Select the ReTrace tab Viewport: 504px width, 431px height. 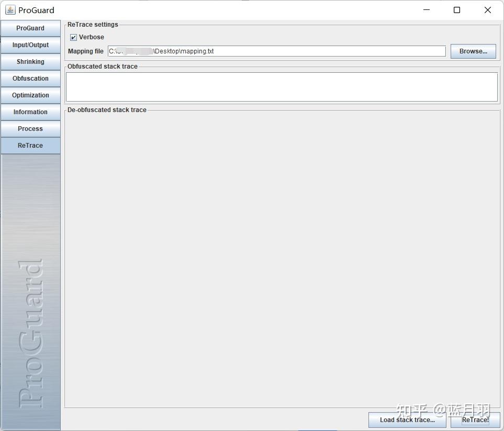(x=30, y=146)
